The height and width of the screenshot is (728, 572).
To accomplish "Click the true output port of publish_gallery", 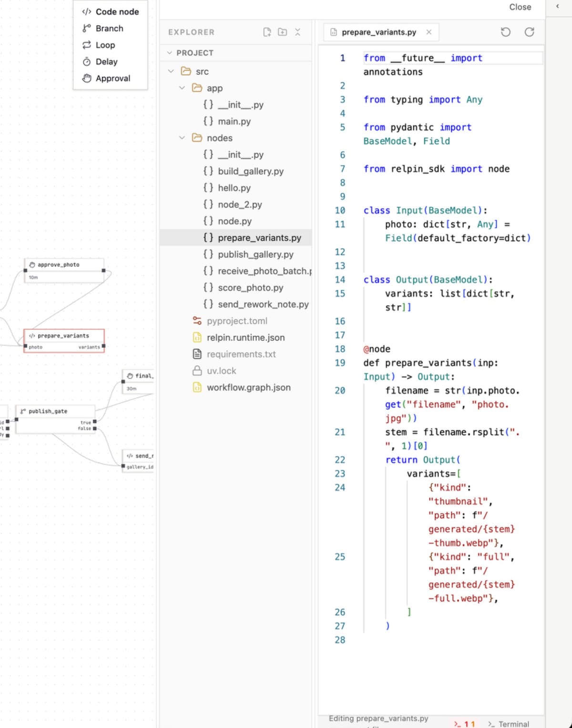I will pyautogui.click(x=94, y=422).
